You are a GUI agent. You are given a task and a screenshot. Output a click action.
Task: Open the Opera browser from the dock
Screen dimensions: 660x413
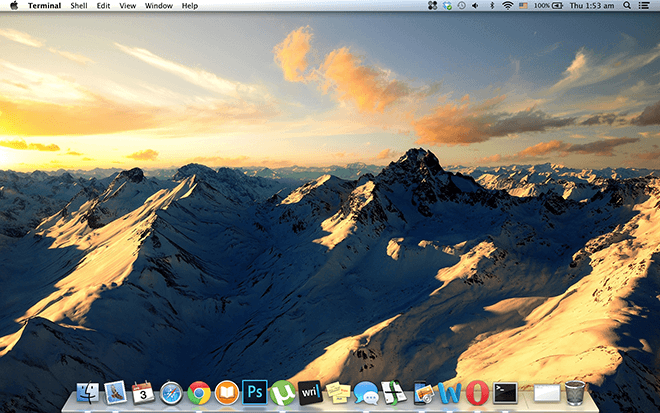pos(477,393)
